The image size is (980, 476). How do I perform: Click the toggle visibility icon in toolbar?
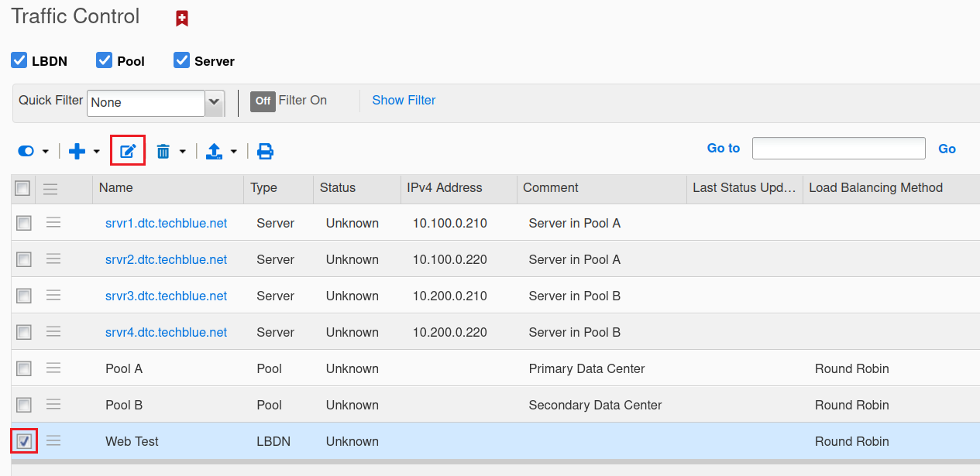(24, 151)
